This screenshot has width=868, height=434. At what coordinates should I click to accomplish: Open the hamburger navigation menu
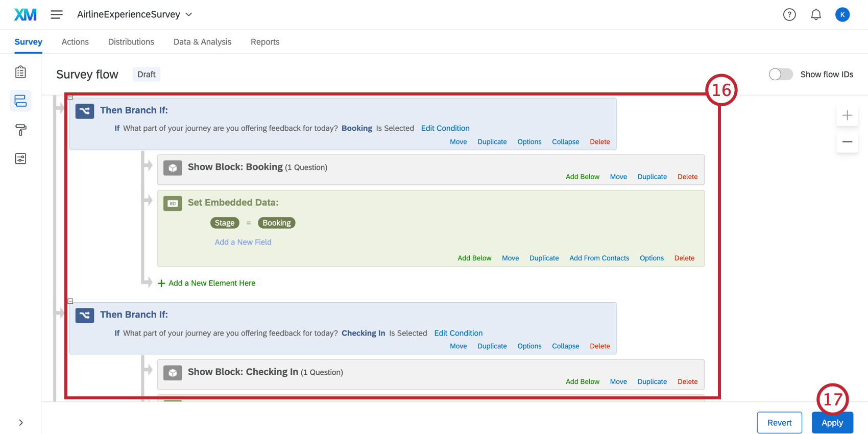57,14
